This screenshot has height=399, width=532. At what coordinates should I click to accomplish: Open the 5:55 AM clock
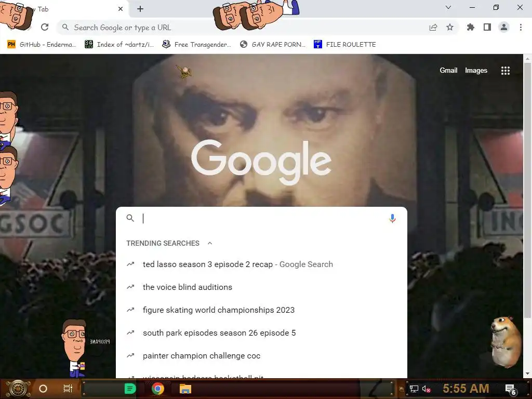coord(465,389)
